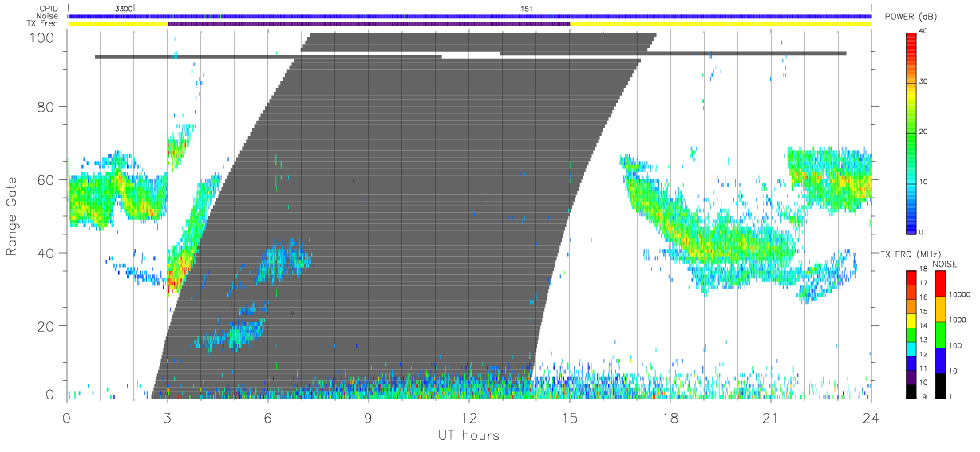The height and width of the screenshot is (452, 980).
Task: Click the 9 tick on UT hours axis
Action: coord(369,417)
